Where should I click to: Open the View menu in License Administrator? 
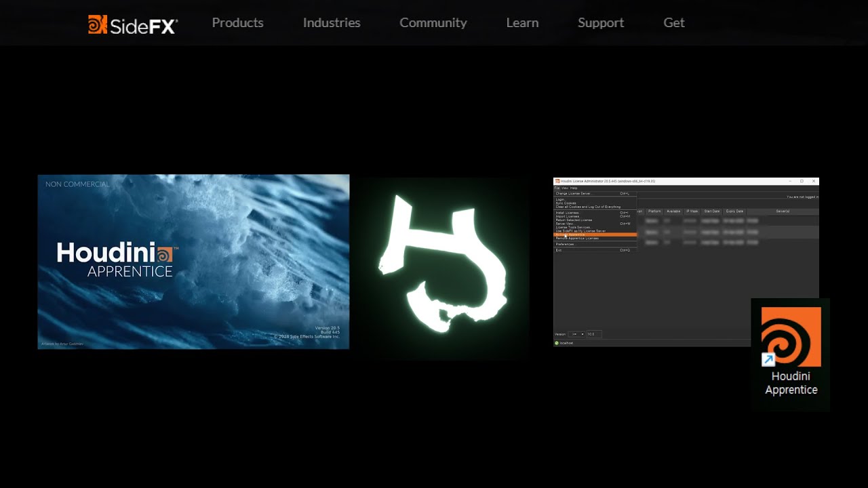pyautogui.click(x=565, y=188)
